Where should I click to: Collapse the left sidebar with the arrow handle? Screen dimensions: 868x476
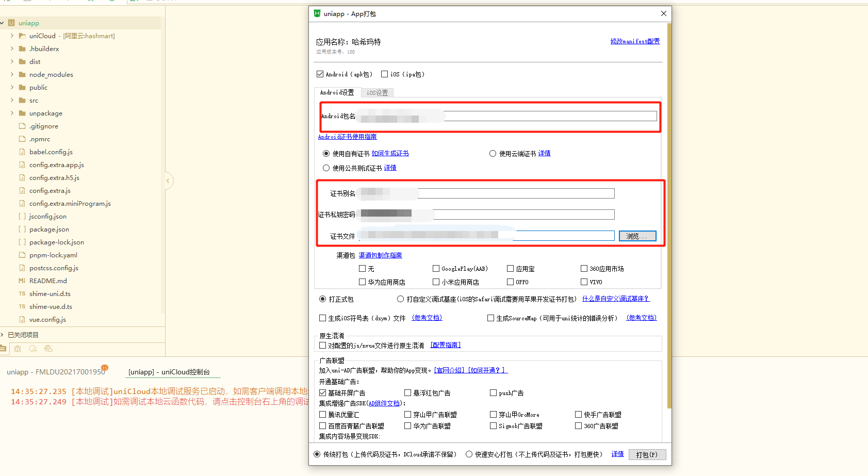[168, 180]
